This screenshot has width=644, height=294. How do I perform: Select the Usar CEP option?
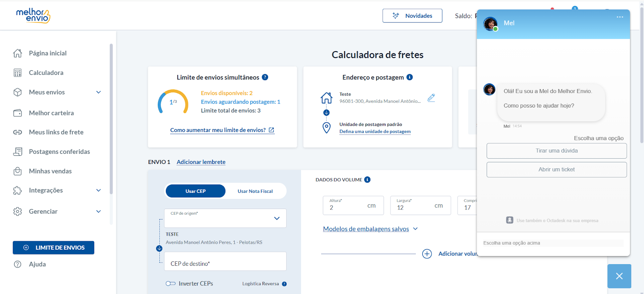tap(196, 191)
